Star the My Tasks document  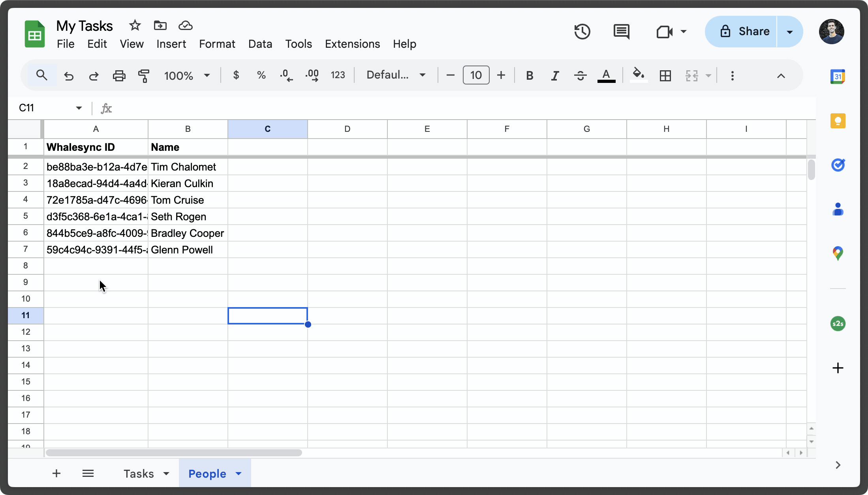pyautogui.click(x=135, y=26)
